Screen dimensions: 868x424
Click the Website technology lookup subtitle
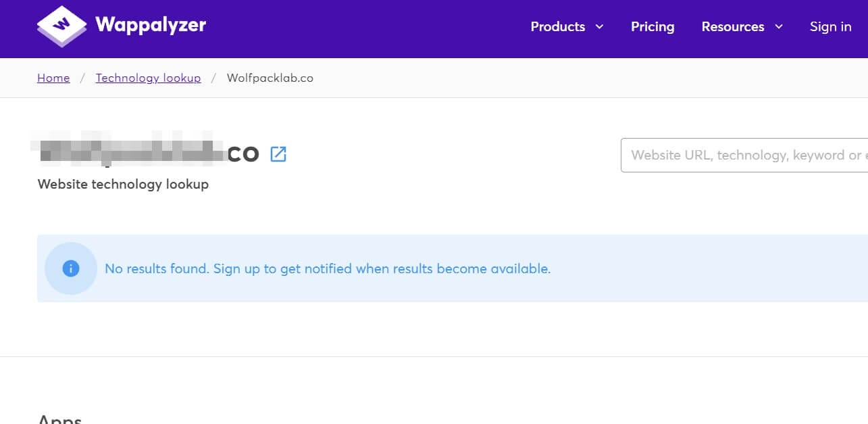point(123,184)
